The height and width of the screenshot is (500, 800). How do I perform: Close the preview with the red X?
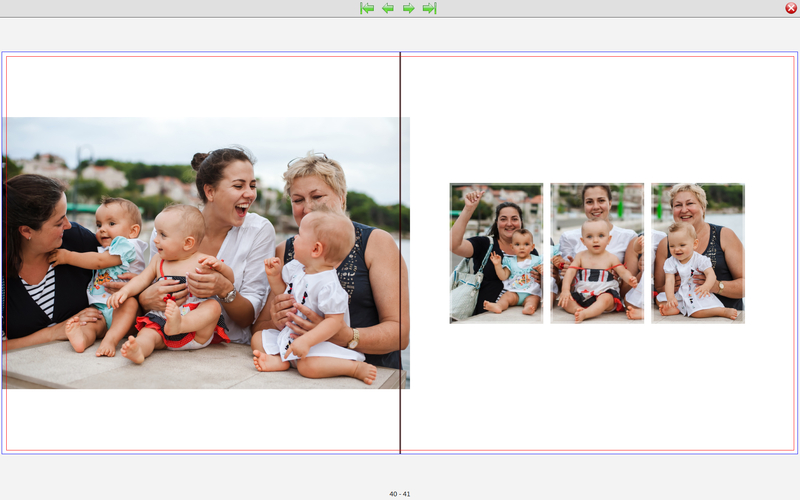(x=791, y=8)
